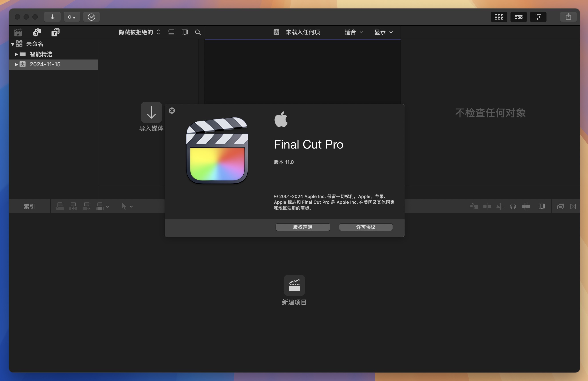Viewport: 588px width, 381px height.
Task: Click the insert clip icon
Action: pos(73,206)
